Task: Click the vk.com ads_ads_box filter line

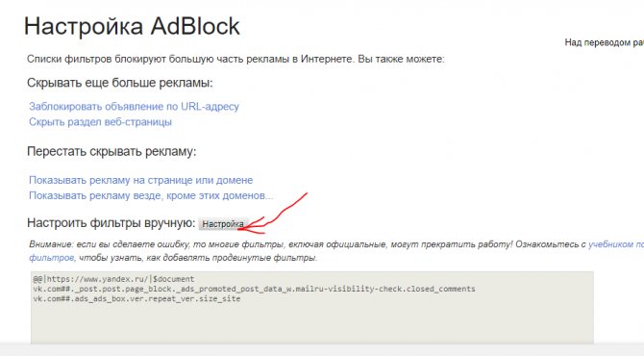Action: tap(136, 299)
